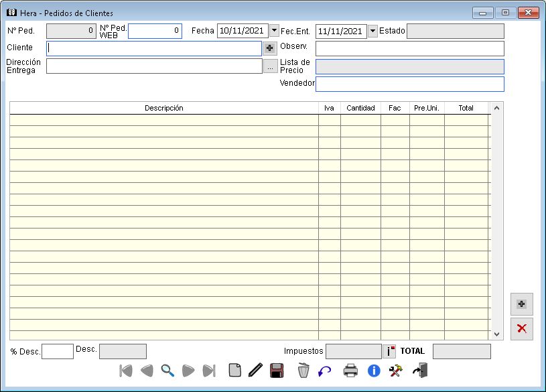Expand the Fec.Ent. date picker
The width and height of the screenshot is (546, 392).
tap(372, 31)
